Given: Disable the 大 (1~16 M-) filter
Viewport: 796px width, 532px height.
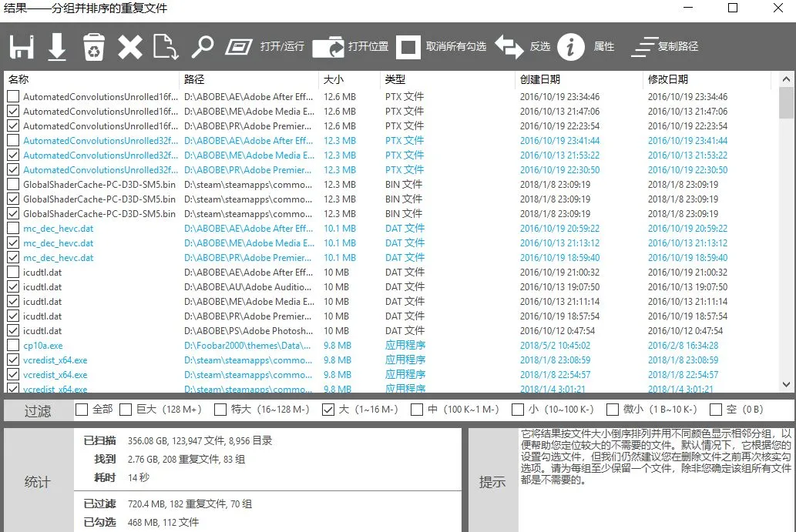Looking at the screenshot, I should point(328,410).
